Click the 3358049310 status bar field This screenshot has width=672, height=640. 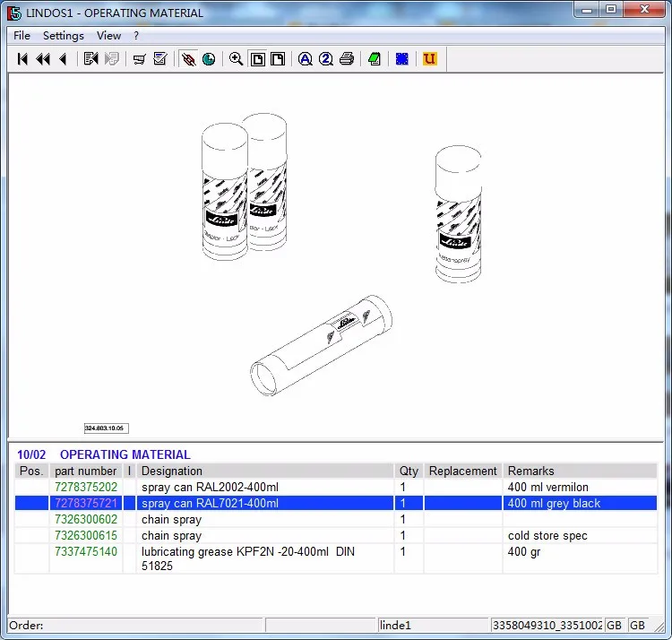point(547,625)
